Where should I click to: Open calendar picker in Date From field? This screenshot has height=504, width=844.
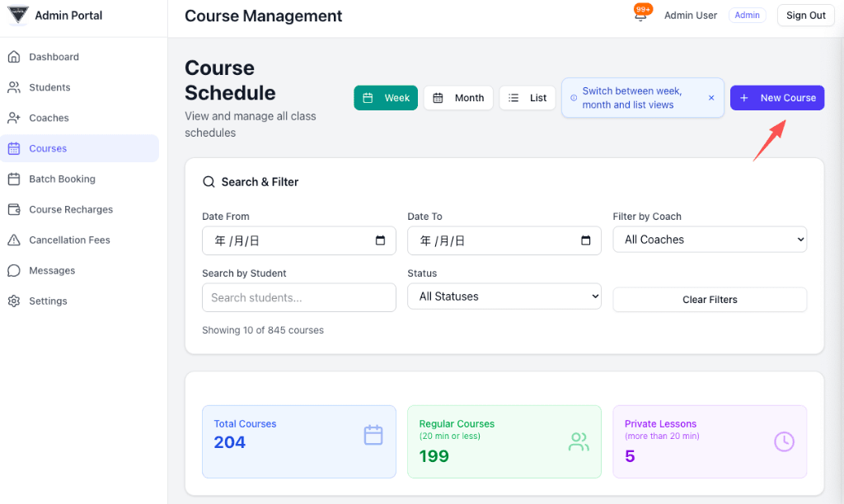coord(380,240)
